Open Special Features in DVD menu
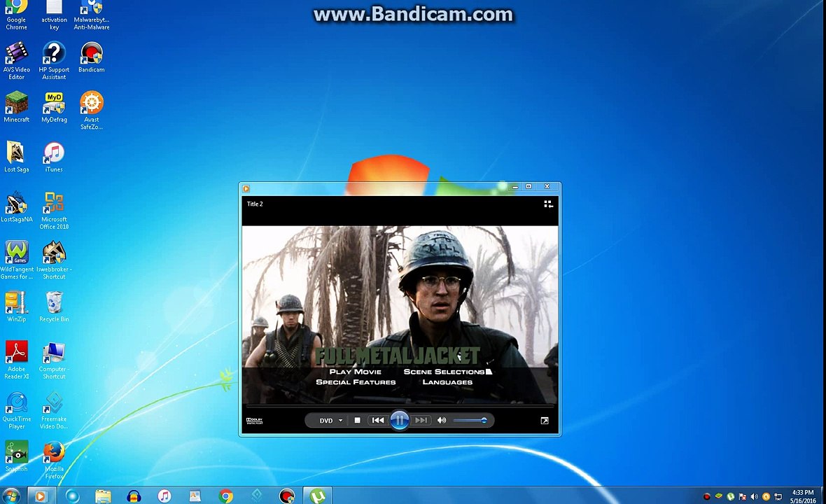This screenshot has height=504, width=826. pyautogui.click(x=356, y=382)
